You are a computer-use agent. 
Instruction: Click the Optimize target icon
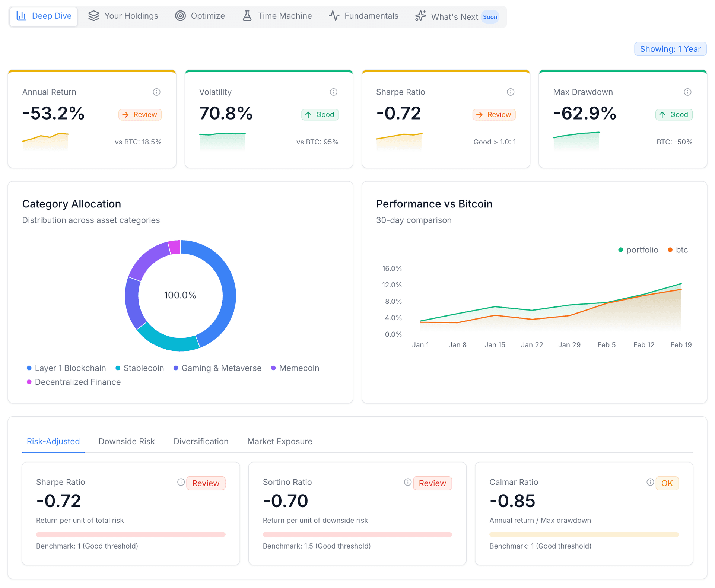(x=180, y=16)
